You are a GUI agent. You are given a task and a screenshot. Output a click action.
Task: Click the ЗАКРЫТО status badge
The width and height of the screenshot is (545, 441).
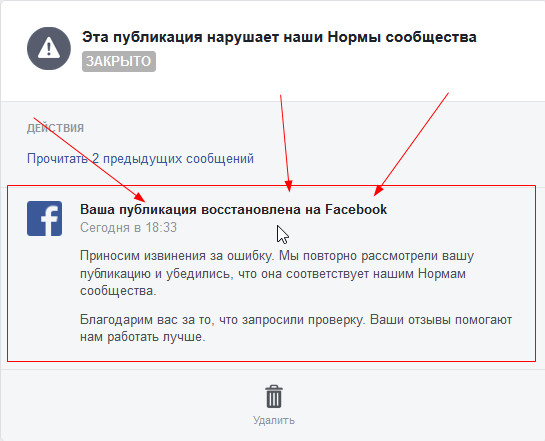click(119, 62)
